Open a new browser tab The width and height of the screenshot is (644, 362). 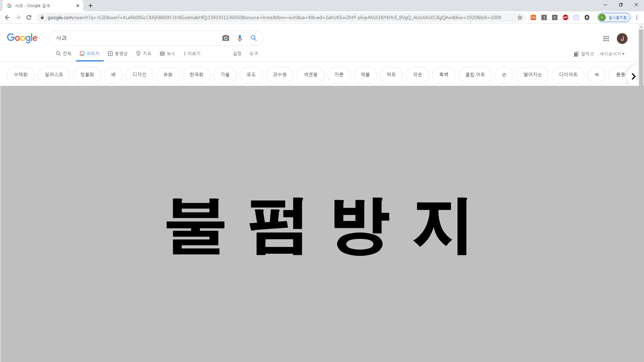(x=91, y=6)
